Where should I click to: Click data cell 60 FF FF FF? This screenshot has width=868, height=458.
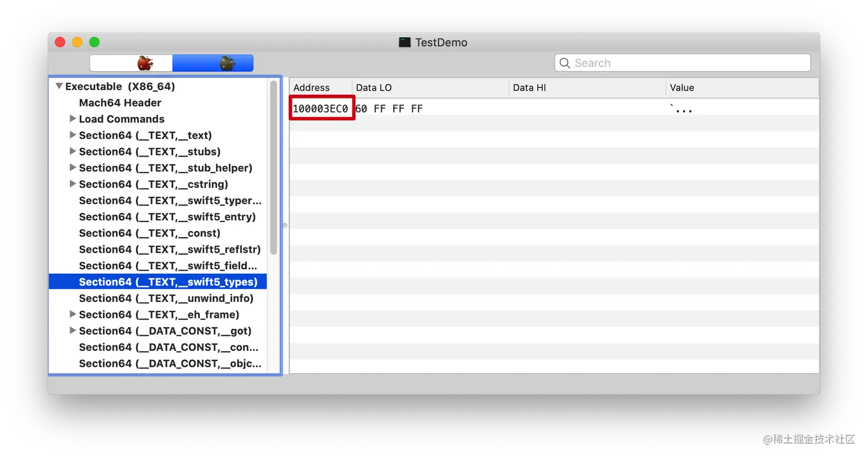pyautogui.click(x=389, y=108)
